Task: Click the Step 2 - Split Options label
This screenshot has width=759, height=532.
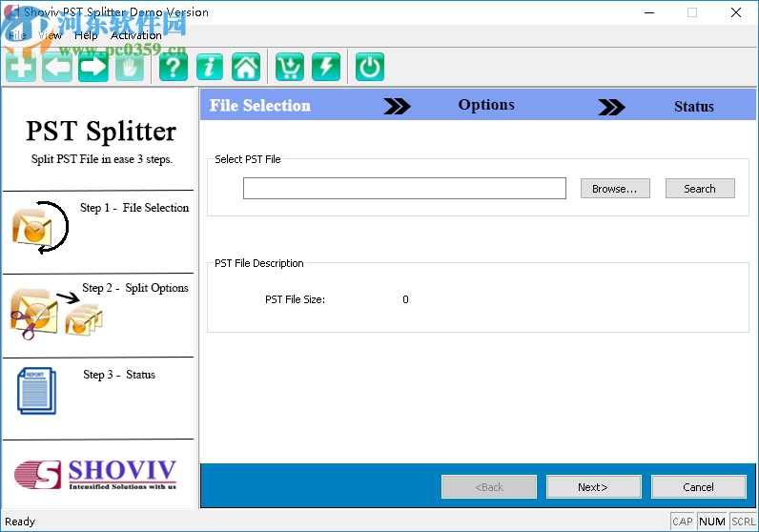Action: 135,288
